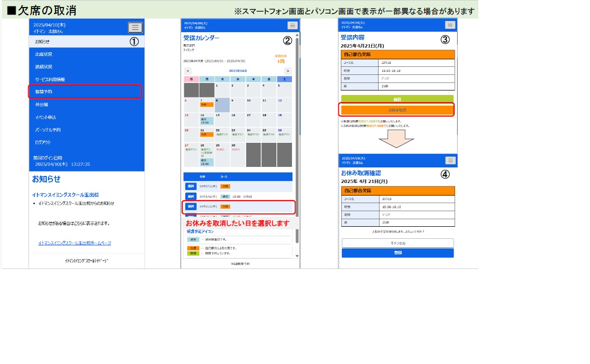Open イトマンスイミングスクール玉出校ホームページ link
This screenshot has height=364, width=590.
click(x=75, y=243)
